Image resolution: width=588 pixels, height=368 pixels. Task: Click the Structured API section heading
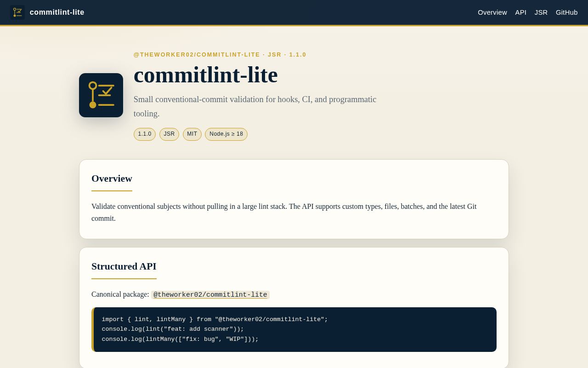point(124,266)
